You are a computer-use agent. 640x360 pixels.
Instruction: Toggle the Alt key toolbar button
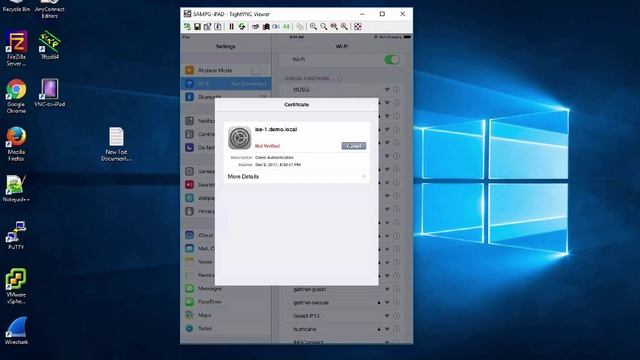click(x=286, y=27)
